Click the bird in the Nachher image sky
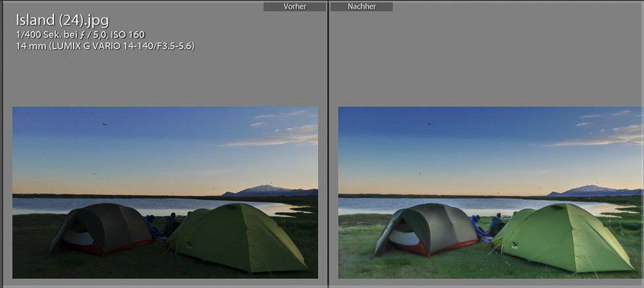Image resolution: width=644 pixels, height=288 pixels. (x=430, y=123)
